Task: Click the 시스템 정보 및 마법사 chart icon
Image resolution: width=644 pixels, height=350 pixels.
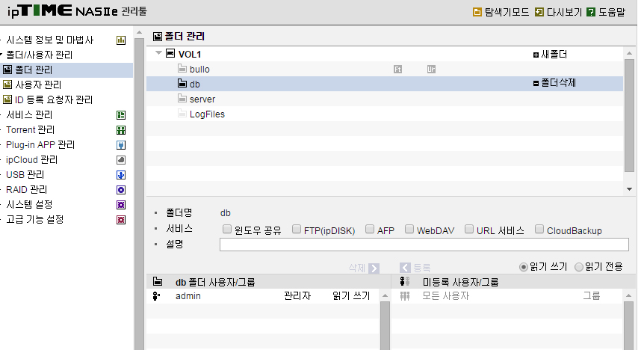Action: [x=121, y=40]
